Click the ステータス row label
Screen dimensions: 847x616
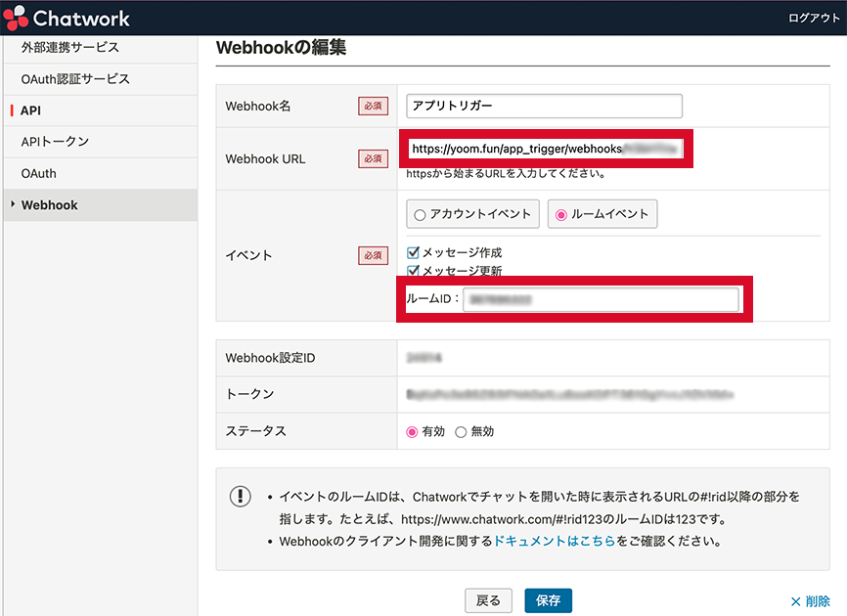coord(255,431)
